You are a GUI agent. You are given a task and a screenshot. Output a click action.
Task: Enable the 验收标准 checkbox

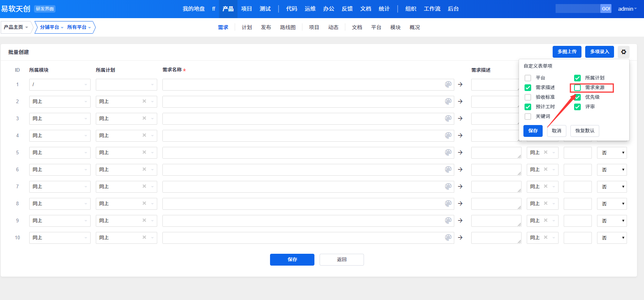pyautogui.click(x=528, y=97)
